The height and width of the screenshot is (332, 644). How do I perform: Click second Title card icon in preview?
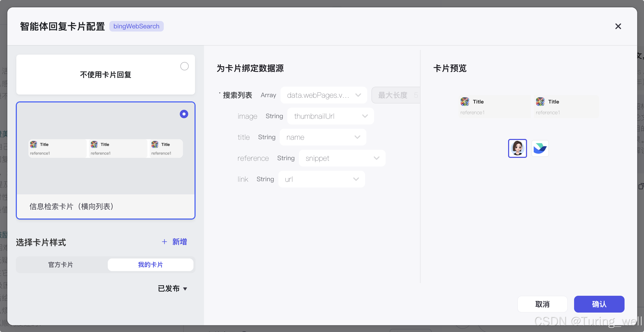[540, 102]
